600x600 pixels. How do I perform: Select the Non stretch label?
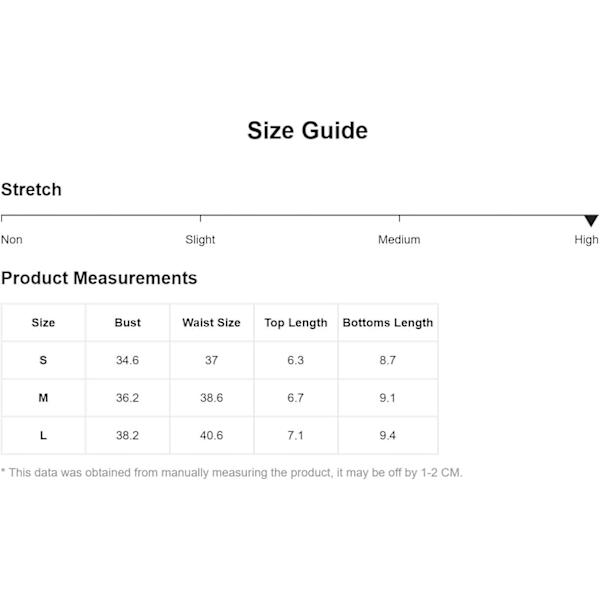point(12,240)
